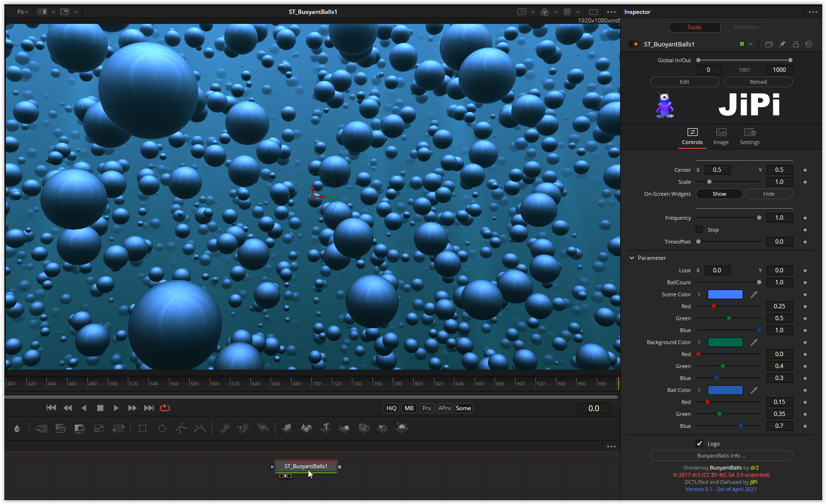Pick Ball Color with the eyedropper

pos(754,390)
